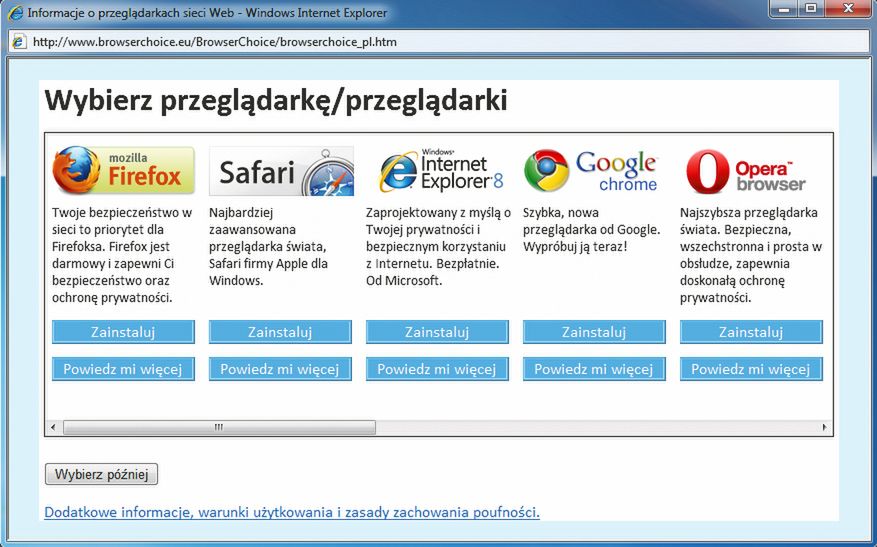Click the horizontal scrollbar thumb
This screenshot has height=547, width=877.
click(219, 428)
